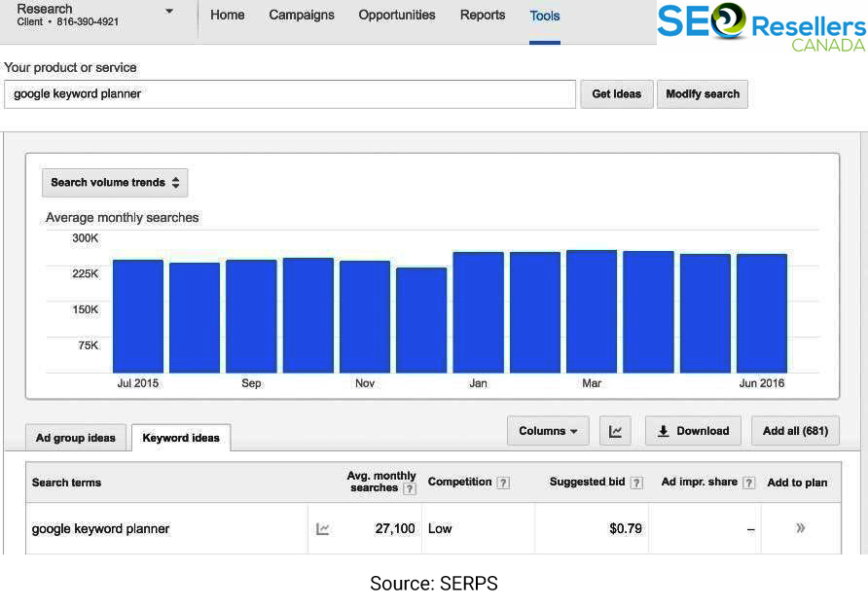Screen dimensions: 868x609
Task: Click the Jan chart bar
Action: coord(479,312)
